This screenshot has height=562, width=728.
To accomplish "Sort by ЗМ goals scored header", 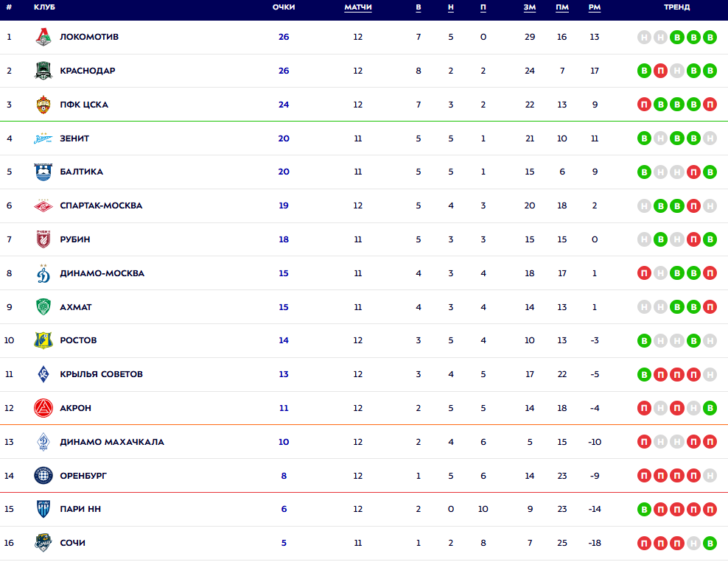I will point(530,7).
